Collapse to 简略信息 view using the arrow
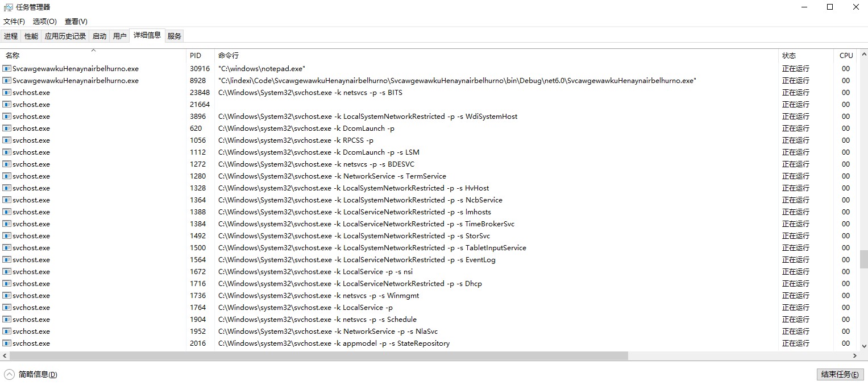 tap(9, 374)
